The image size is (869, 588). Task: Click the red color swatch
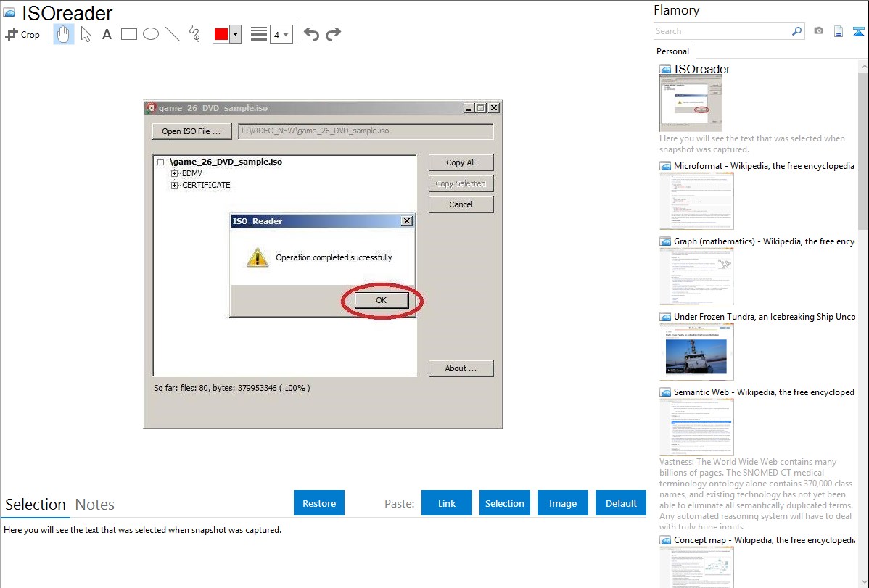[221, 34]
